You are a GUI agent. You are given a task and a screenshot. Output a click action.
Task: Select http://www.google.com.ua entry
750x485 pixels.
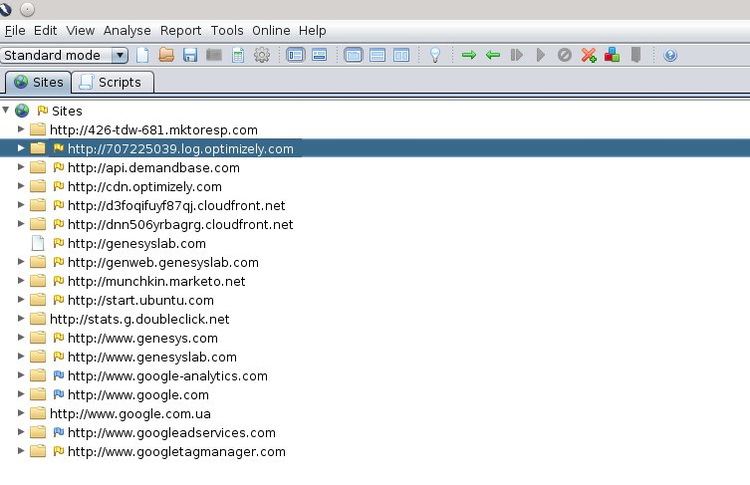click(130, 414)
